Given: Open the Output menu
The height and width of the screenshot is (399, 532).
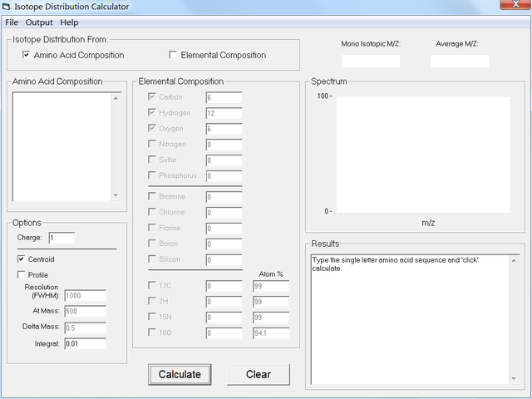Looking at the screenshot, I should (39, 22).
